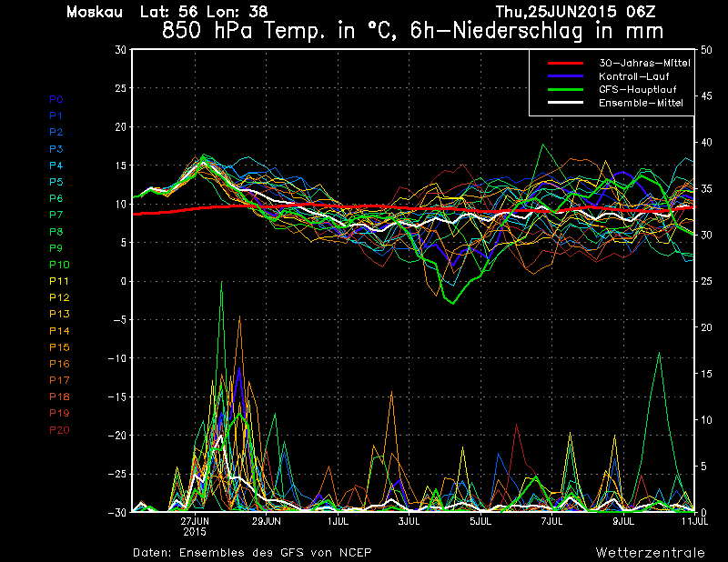Click the 1JUL date axis label

[x=338, y=521]
